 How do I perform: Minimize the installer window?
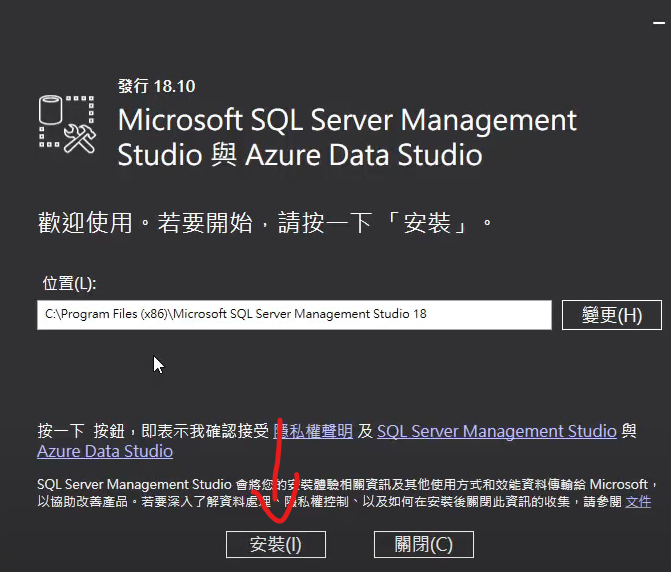(x=659, y=23)
